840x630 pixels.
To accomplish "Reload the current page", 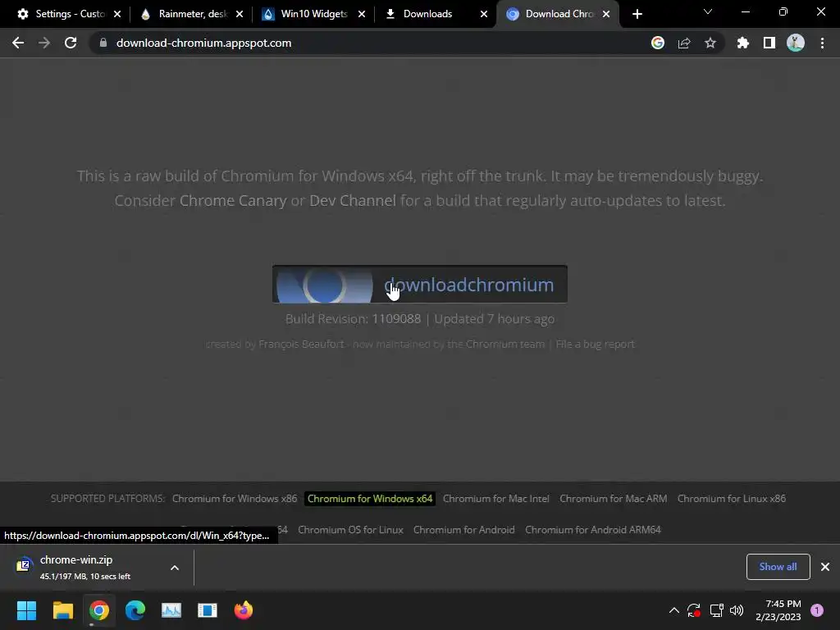I will [71, 43].
